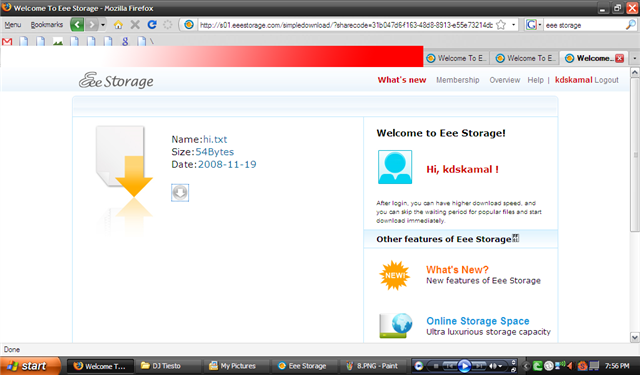The width and height of the screenshot is (640, 375).
Task: Mute the taskbar media player
Action: click(x=493, y=366)
